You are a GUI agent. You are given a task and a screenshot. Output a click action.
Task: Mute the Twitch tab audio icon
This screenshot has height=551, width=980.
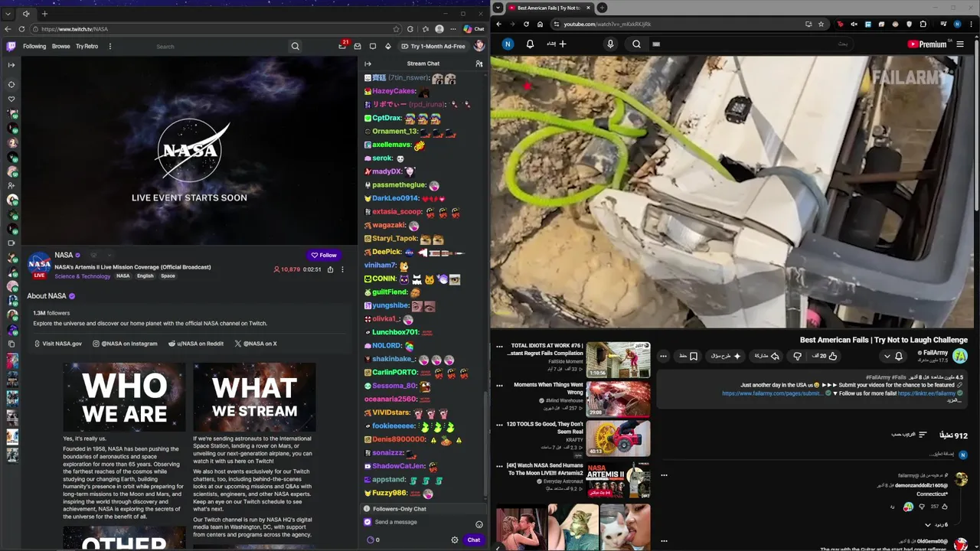[x=26, y=14]
